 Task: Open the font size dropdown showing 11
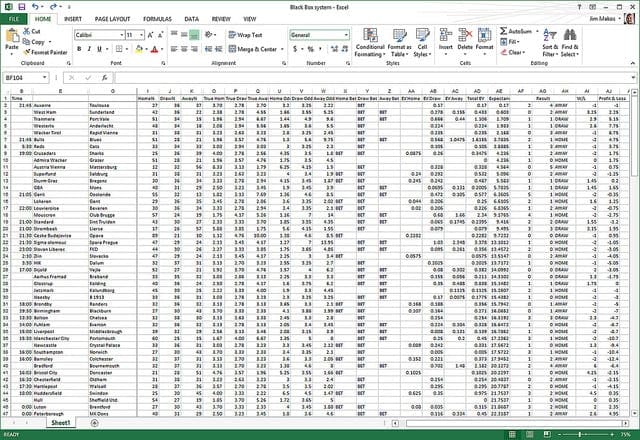tap(142, 35)
